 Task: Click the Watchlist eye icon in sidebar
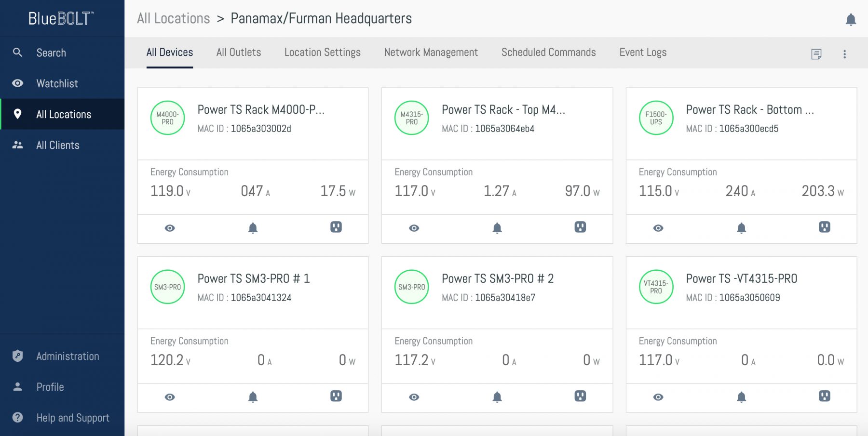17,83
